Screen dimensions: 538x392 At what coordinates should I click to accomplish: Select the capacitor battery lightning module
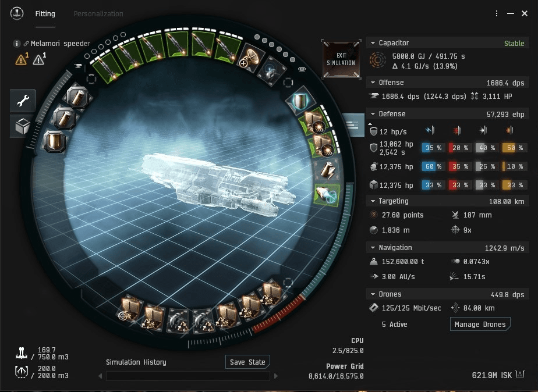coord(328,170)
